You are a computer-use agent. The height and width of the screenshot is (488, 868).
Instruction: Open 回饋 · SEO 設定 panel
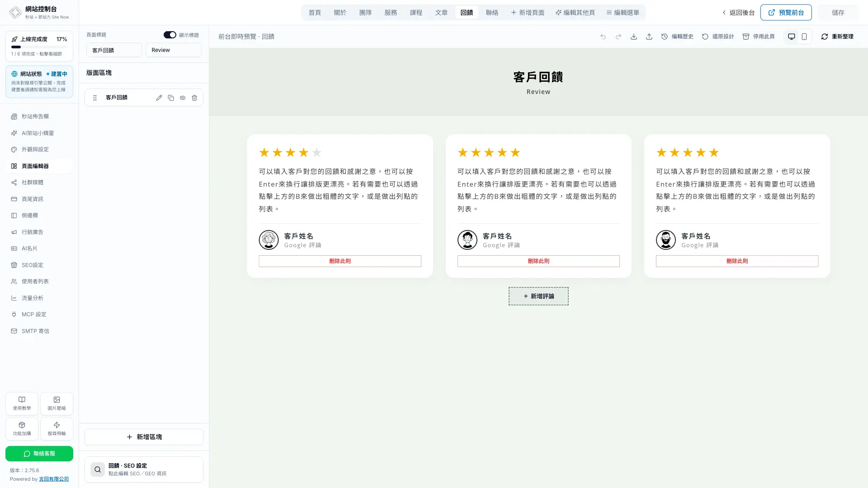[x=144, y=469]
